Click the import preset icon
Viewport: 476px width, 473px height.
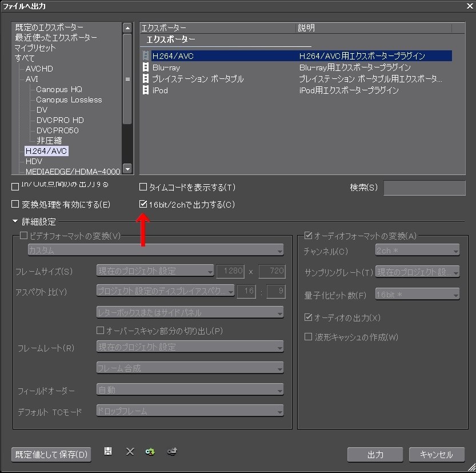[x=150, y=452]
